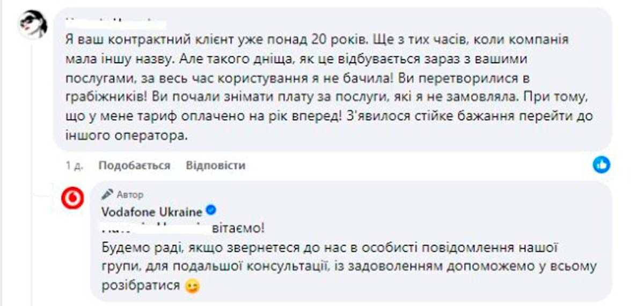644x306 pixels.
Task: Like the comment with Подобається
Action: [134, 166]
